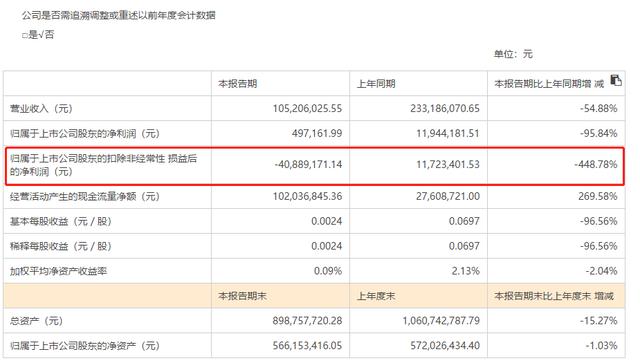Click net assets 566,153,416.05
This screenshot has width=640, height=363.
click(x=307, y=346)
